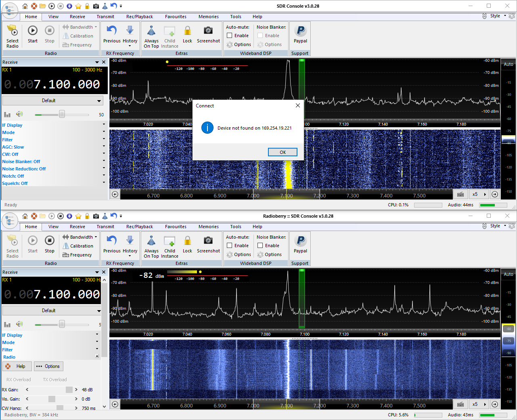Click the Paypal support icon in the top window
This screenshot has height=420, width=517.
tap(300, 31)
